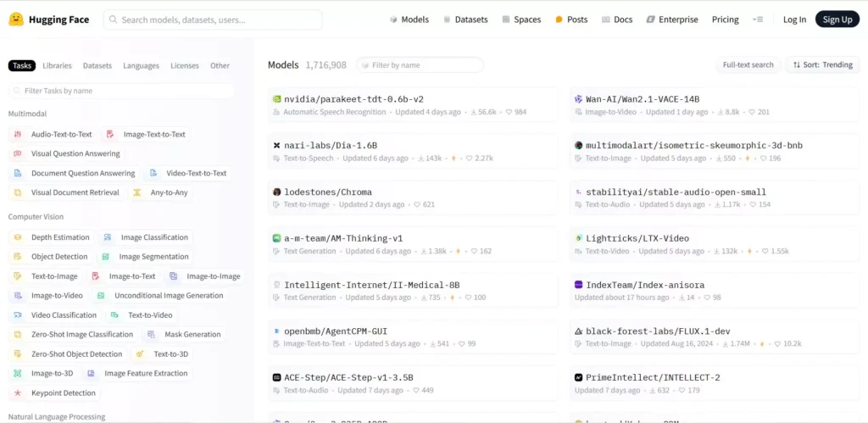Open Datasets in top navigation
Image resolution: width=868 pixels, height=423 pixels.
coord(465,19)
